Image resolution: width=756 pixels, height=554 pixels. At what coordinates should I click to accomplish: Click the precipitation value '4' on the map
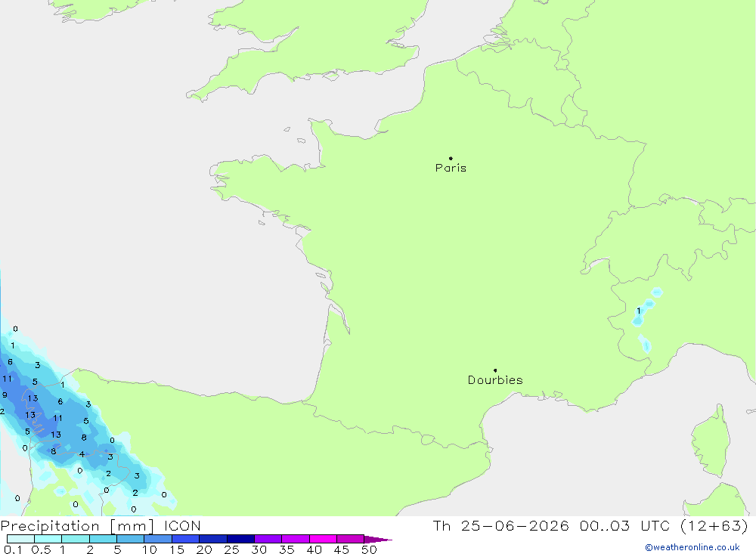pyautogui.click(x=82, y=454)
